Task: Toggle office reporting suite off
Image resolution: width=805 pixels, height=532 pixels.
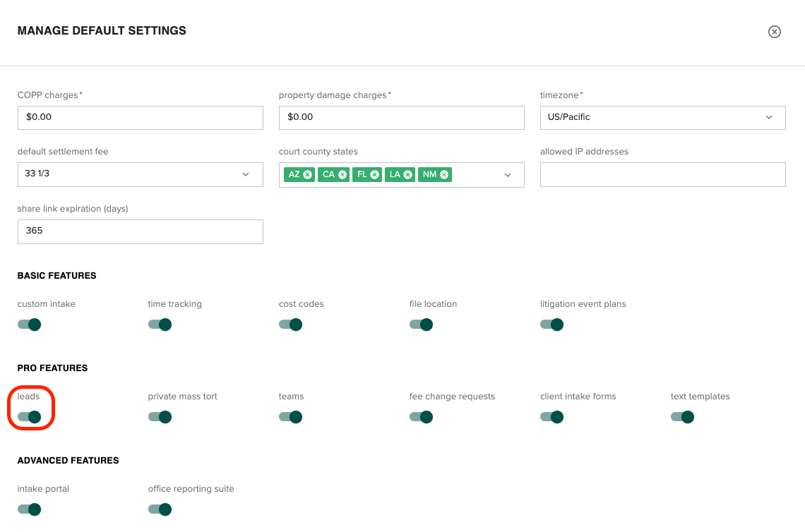Action: pyautogui.click(x=160, y=509)
